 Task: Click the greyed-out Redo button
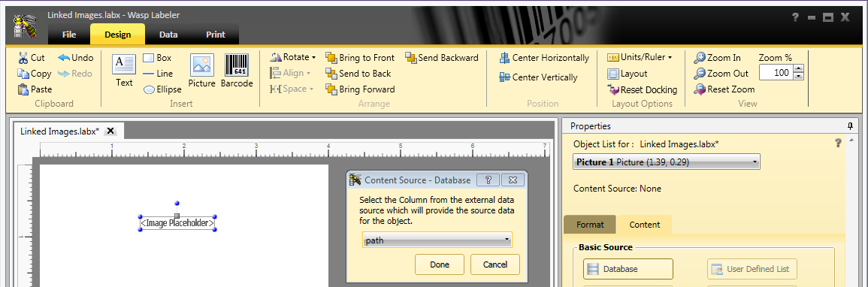[x=74, y=74]
